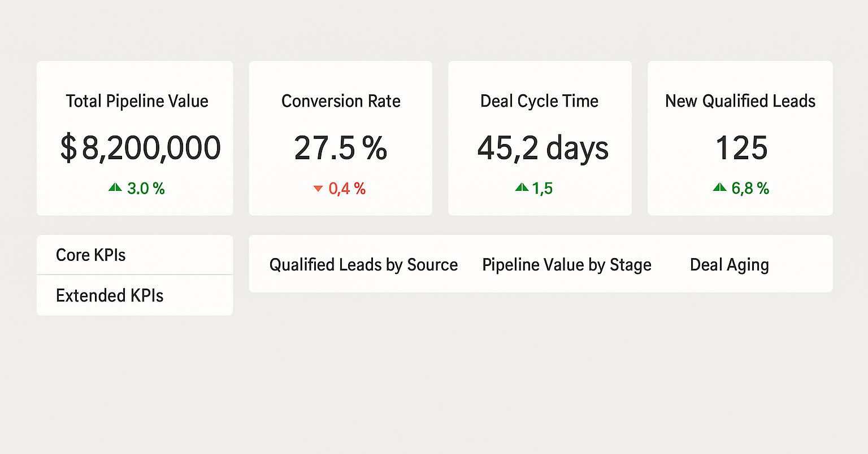
Task: Click the 0,4 % decrease text
Action: (347, 188)
